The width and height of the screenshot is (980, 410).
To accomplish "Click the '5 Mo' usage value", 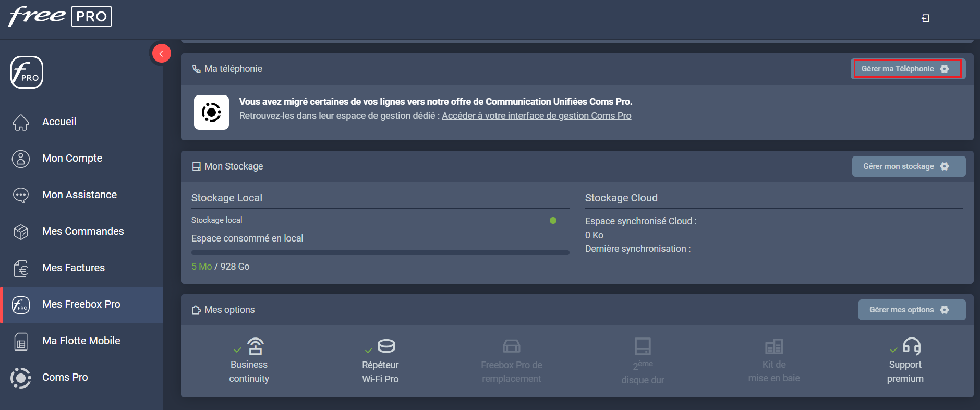I will [x=201, y=267].
